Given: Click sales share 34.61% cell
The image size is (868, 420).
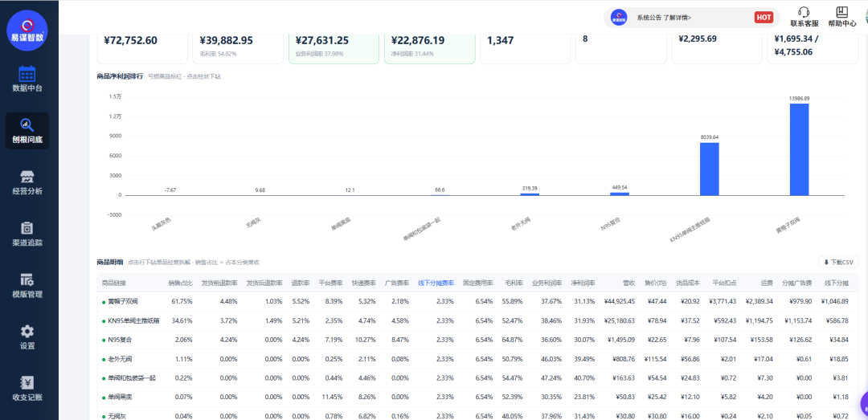Looking at the screenshot, I should click(x=183, y=321).
